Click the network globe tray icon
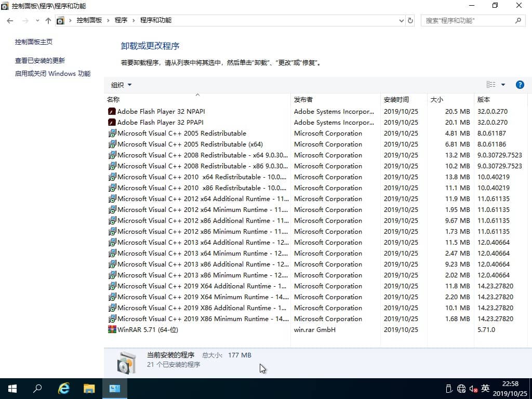The width and height of the screenshot is (532, 399). 461,389
